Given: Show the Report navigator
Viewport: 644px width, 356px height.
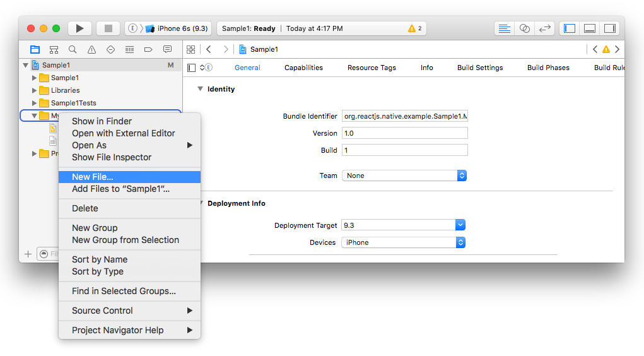Looking at the screenshot, I should [167, 49].
